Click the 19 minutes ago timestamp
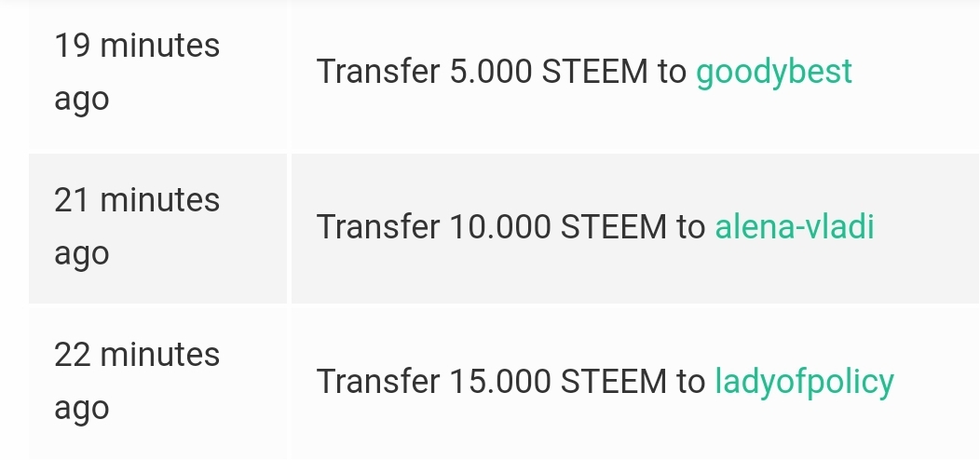Viewport: 980px width, 460px height. pos(137,72)
